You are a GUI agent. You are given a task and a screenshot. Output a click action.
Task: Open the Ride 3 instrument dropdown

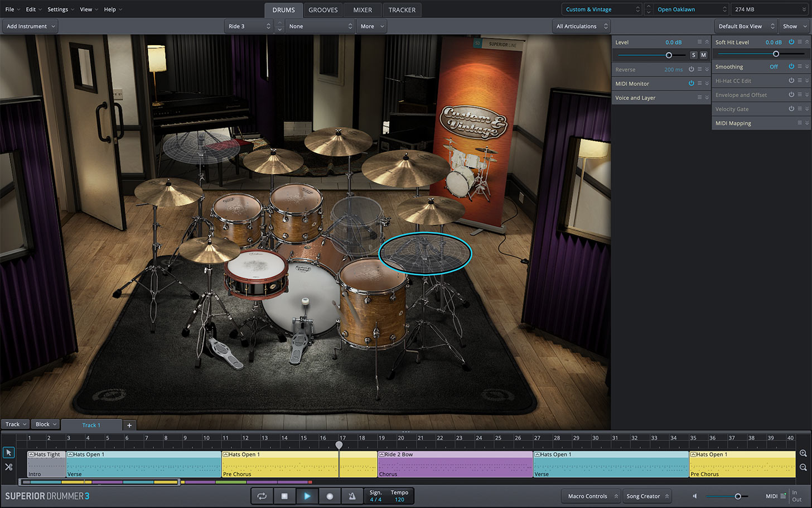(249, 26)
